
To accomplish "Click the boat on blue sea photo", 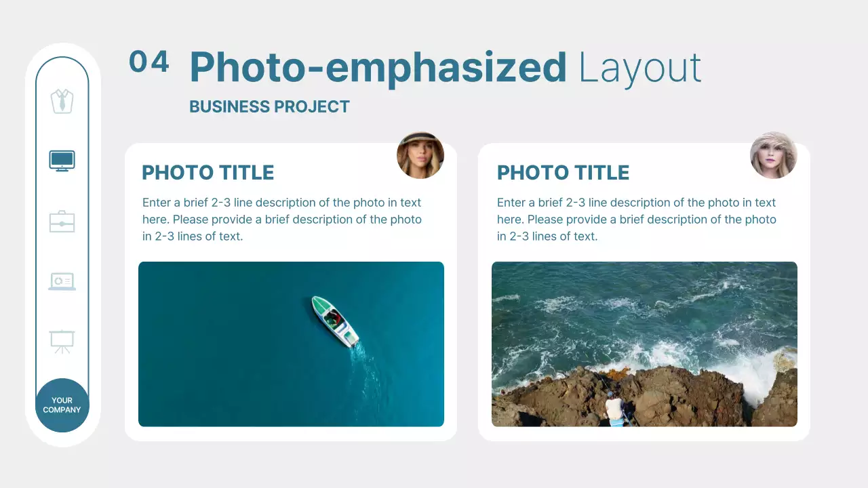I will point(291,344).
